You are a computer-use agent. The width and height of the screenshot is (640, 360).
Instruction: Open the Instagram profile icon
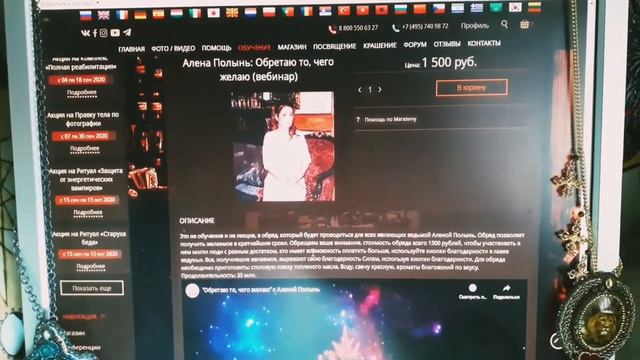[x=104, y=33]
